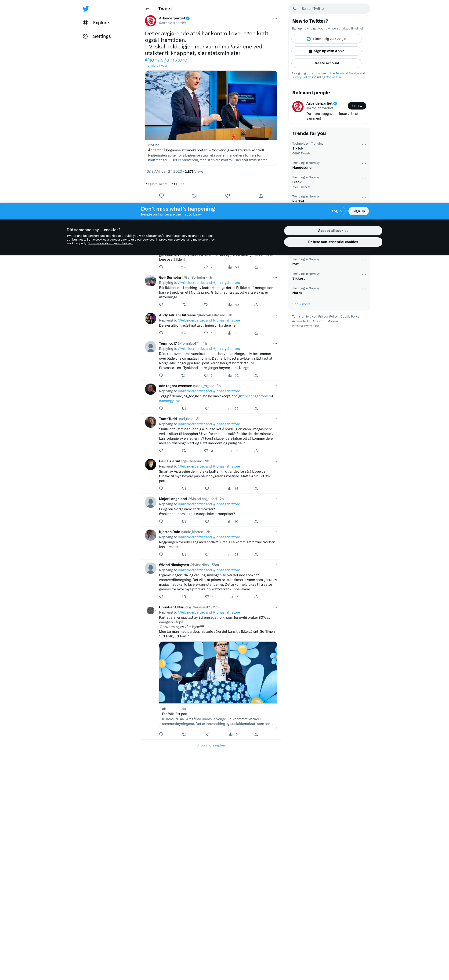Open the e24.no article image
This screenshot has width=449, height=980.
(x=211, y=105)
